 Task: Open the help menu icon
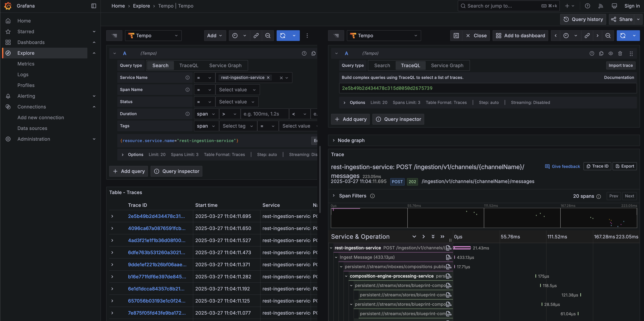(587, 6)
